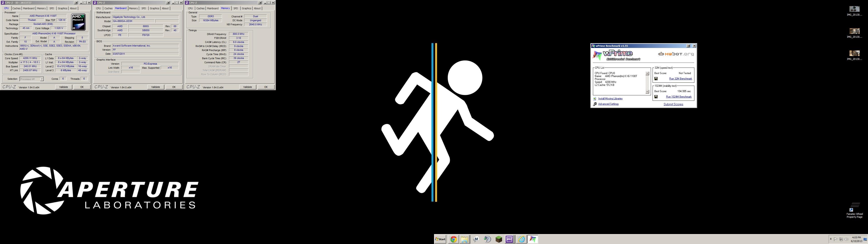Click OK in the first CPU-Z window
The height and width of the screenshot is (244, 868).
82,87
